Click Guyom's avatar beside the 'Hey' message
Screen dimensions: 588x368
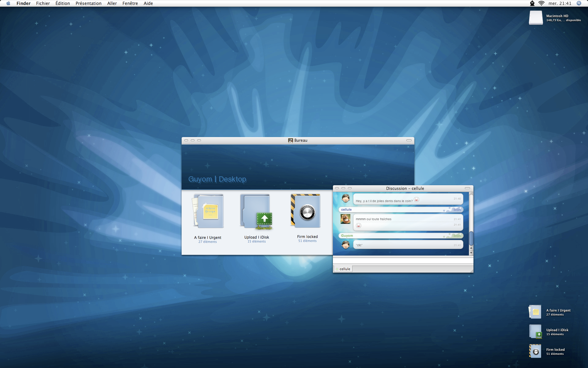[346, 198]
